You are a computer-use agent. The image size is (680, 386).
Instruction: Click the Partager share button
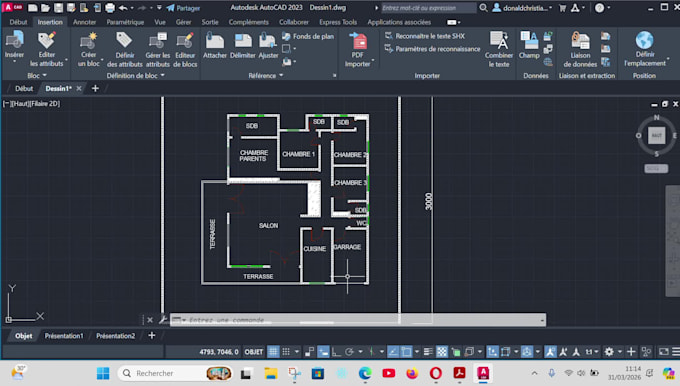pos(183,8)
